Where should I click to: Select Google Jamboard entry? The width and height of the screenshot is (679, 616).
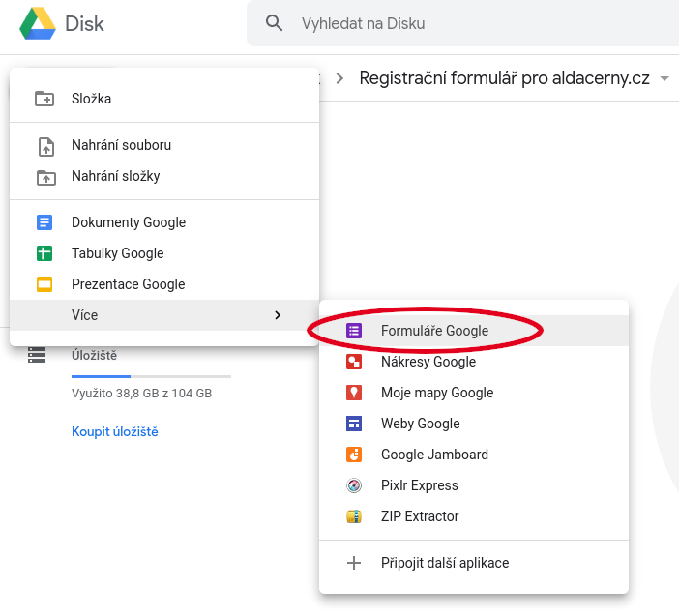(474, 455)
